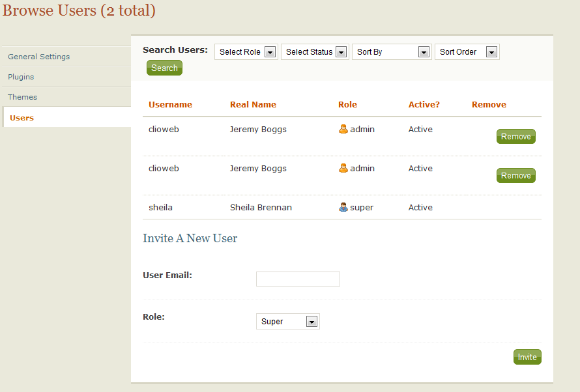580x392 pixels.
Task: Open the Select Status dropdown
Action: [315, 51]
